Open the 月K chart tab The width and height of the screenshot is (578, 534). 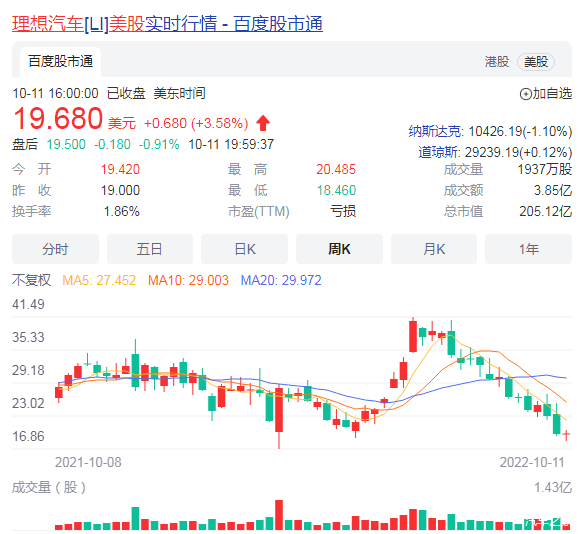click(x=434, y=249)
